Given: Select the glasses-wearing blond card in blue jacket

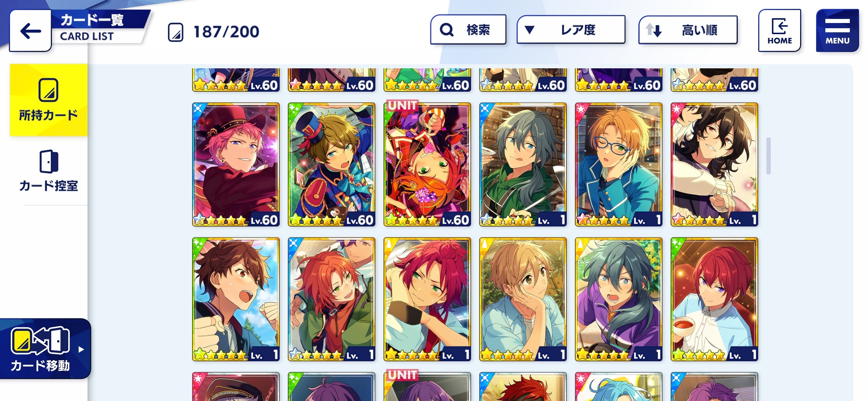Looking at the screenshot, I should 619,164.
